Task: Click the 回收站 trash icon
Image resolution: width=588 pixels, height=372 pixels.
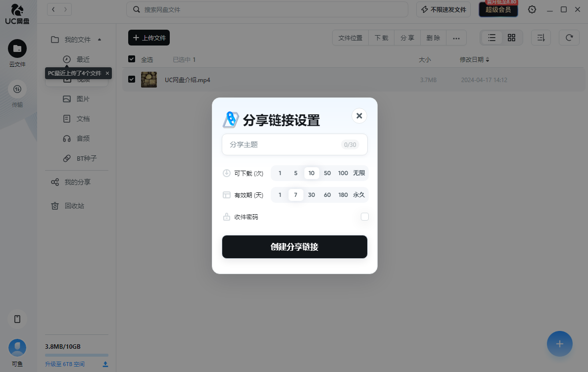Action: click(x=55, y=206)
